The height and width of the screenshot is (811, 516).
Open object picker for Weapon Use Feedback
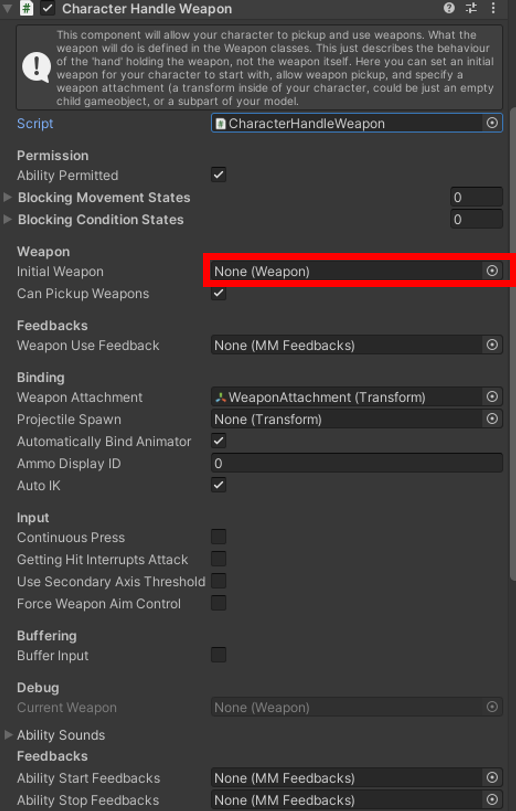tap(492, 344)
